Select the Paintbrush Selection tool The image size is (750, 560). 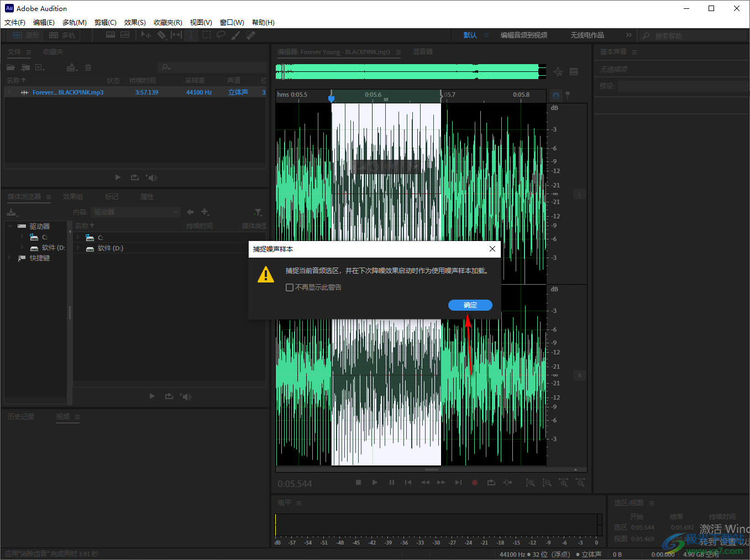(x=236, y=35)
